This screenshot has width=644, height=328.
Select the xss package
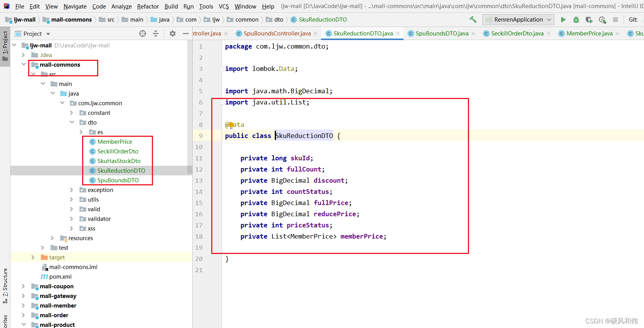91,229
